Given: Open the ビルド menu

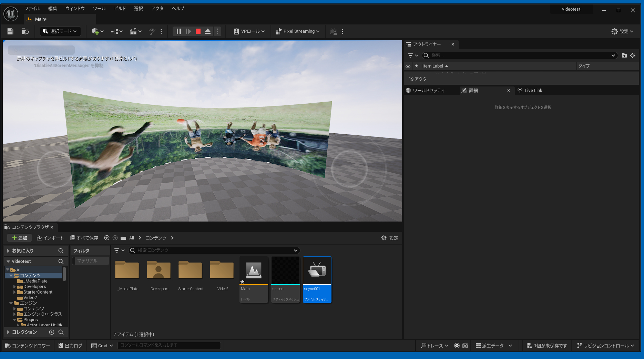Looking at the screenshot, I should click(x=120, y=9).
